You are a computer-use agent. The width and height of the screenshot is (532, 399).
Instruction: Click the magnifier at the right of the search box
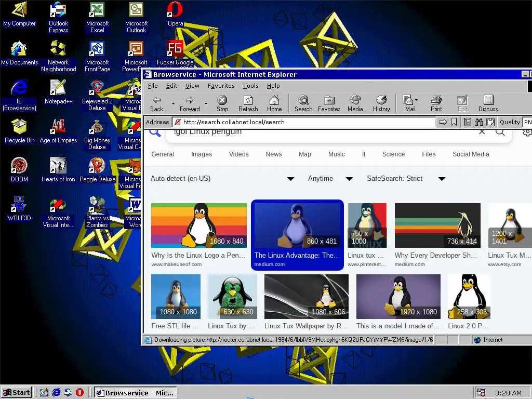click(500, 132)
